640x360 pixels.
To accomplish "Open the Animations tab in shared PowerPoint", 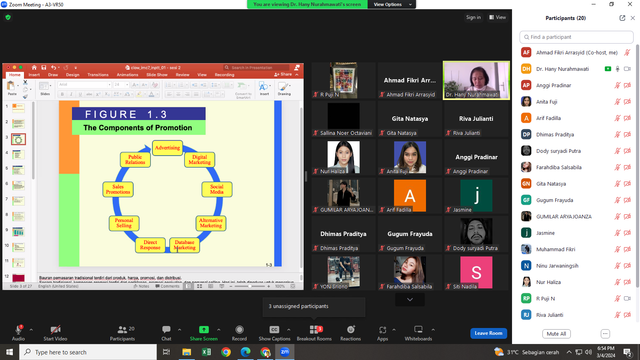I will 127,75.
